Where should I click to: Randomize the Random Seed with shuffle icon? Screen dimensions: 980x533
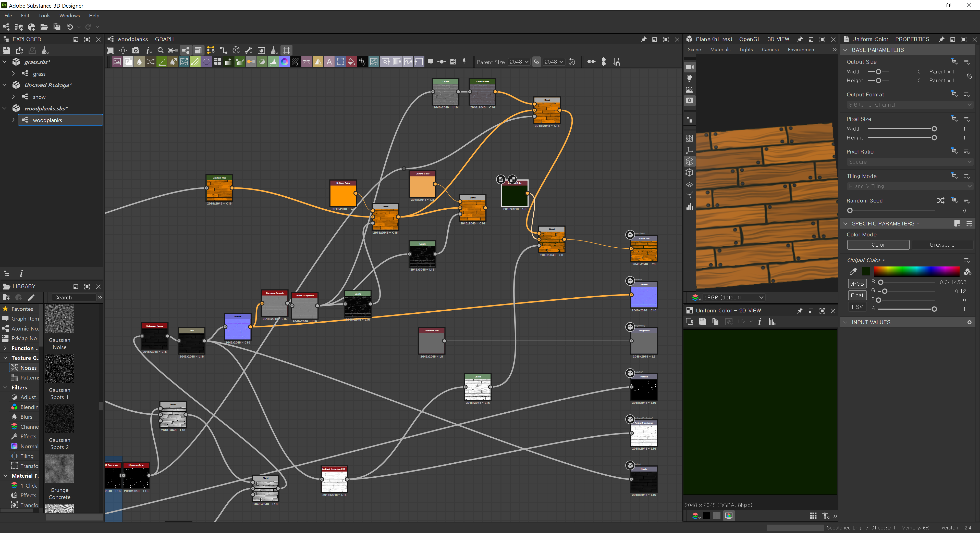coord(940,200)
